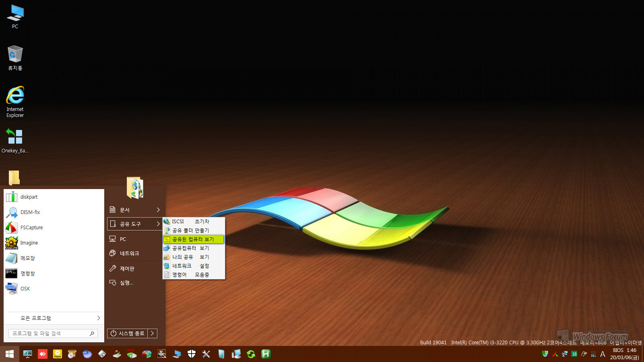Open the multicolor pie chart taskbar icon

tap(147, 354)
